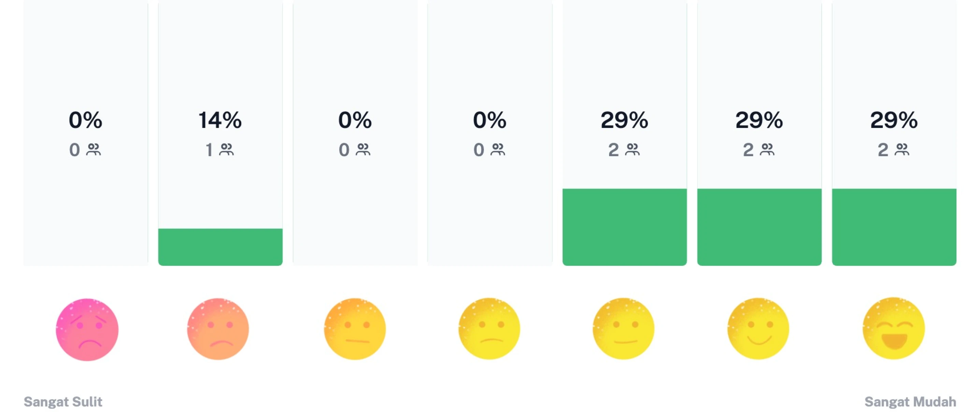Screen dimensions: 980x412
Task: Select the orange neutral face emoji
Action: tap(355, 329)
